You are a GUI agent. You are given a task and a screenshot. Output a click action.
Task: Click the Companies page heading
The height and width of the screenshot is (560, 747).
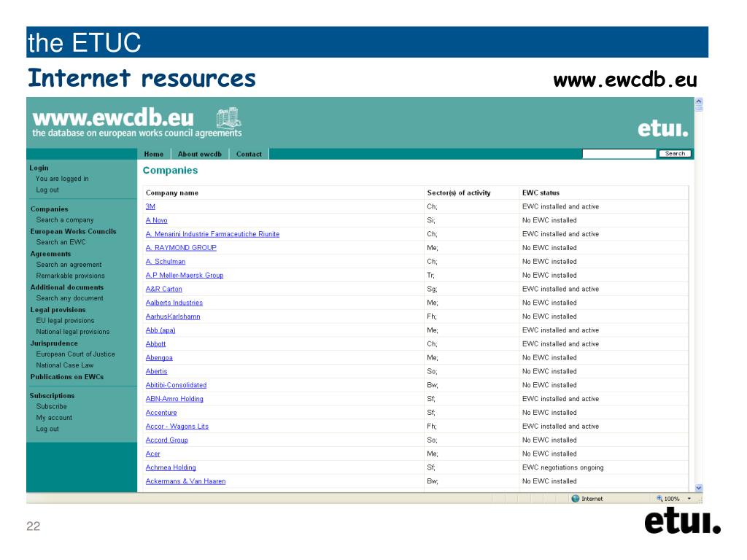point(170,171)
